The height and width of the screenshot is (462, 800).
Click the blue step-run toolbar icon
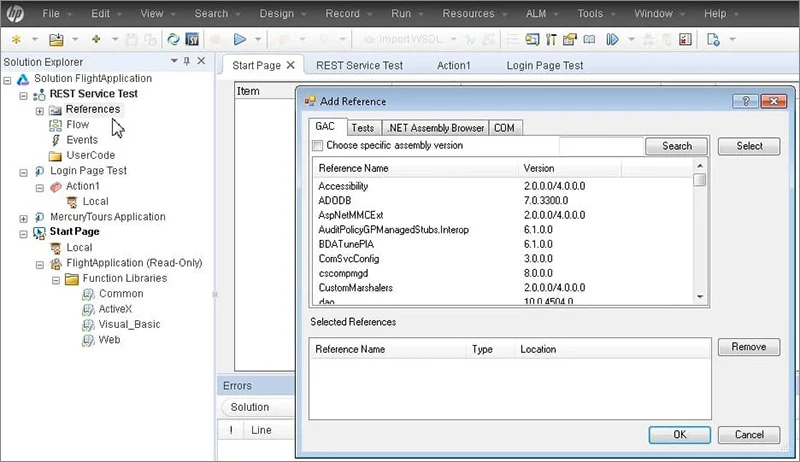coord(612,39)
